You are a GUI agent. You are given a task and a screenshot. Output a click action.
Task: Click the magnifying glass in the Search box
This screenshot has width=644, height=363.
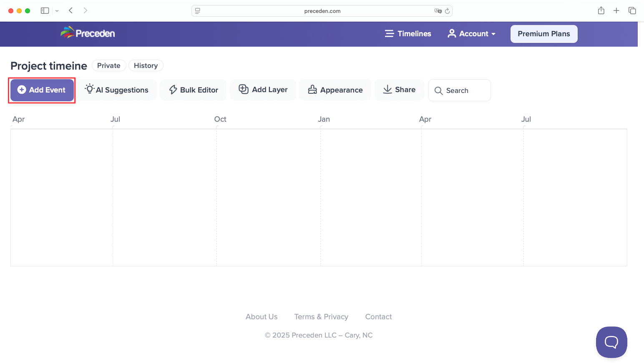pos(438,90)
